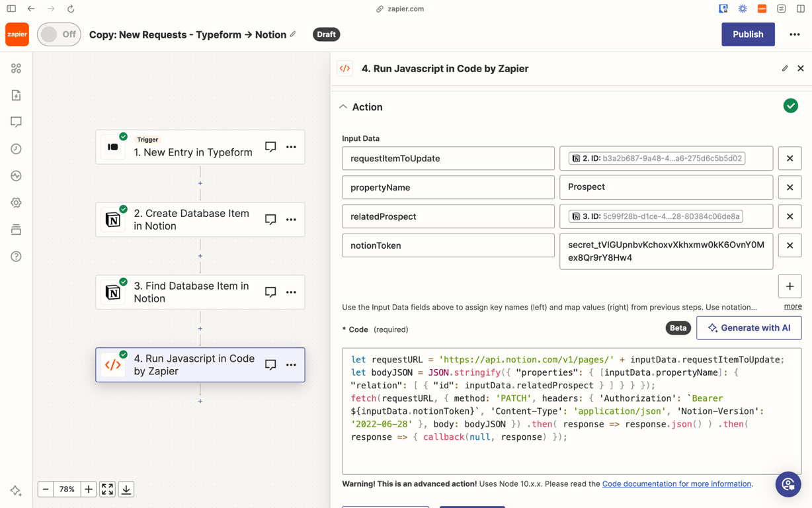This screenshot has height=508, width=812.
Task: Toggle the browser sidebar icon
Action: coord(11,9)
